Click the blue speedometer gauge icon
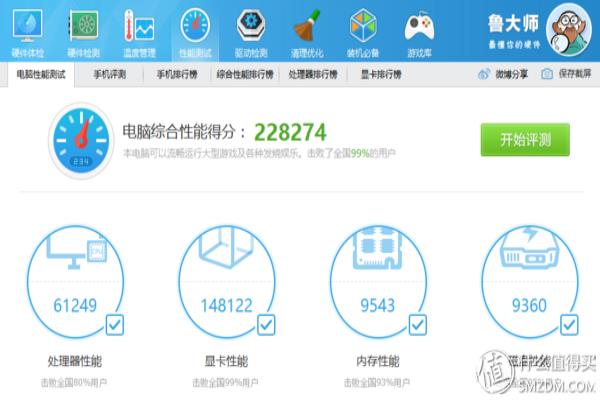Viewport: 600px width, 400px height. point(81,141)
